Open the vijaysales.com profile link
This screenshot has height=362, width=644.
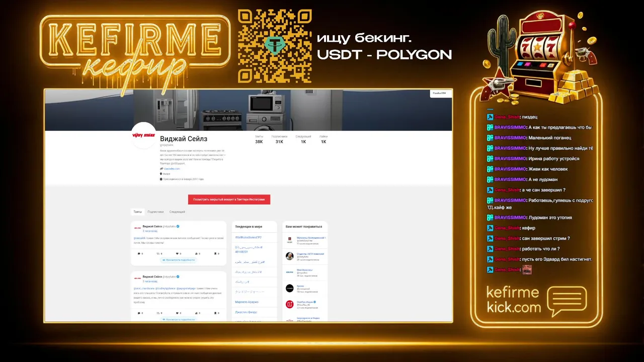172,168
